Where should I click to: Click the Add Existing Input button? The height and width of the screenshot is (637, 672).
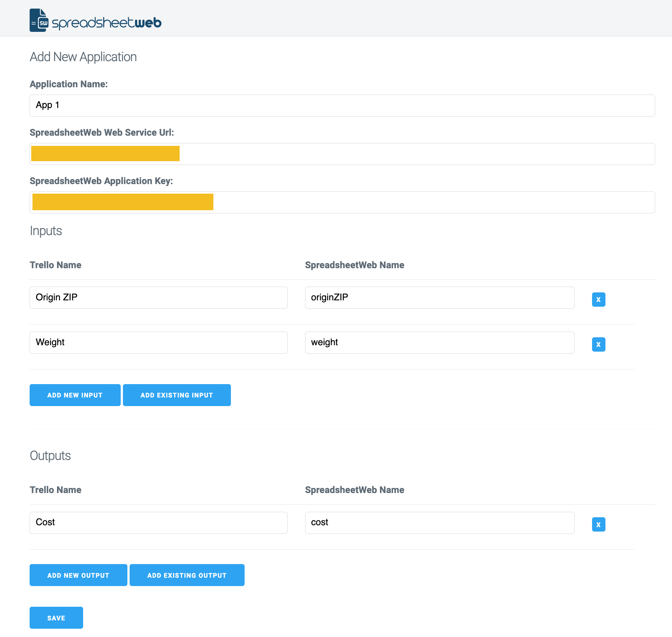(177, 395)
